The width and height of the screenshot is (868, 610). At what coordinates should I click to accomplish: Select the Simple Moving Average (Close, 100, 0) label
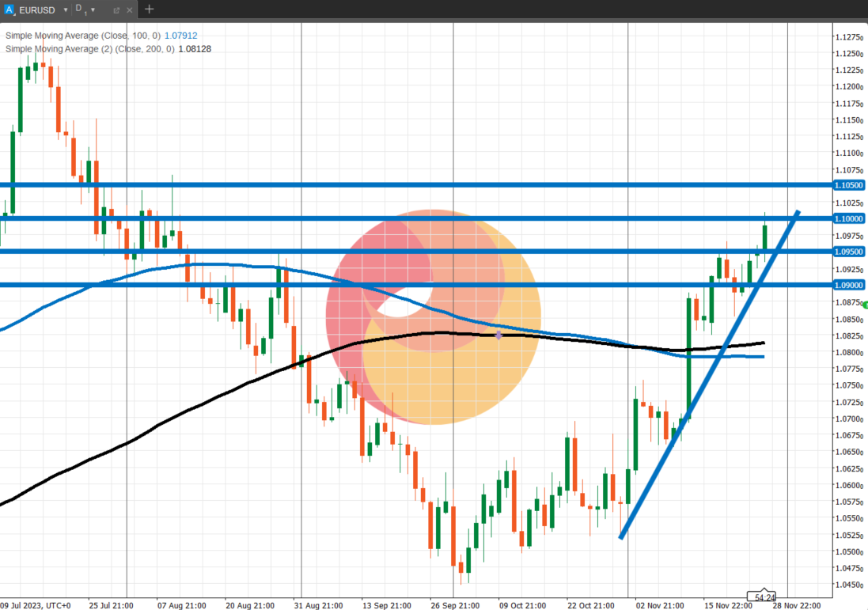[83, 36]
